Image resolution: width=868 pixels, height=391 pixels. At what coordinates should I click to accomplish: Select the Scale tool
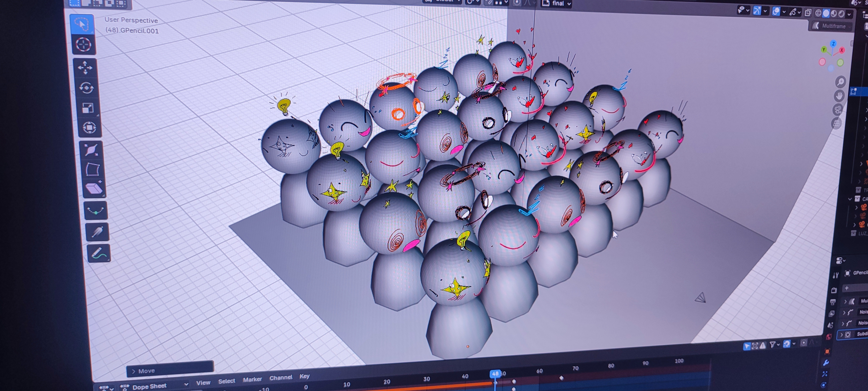[88, 108]
